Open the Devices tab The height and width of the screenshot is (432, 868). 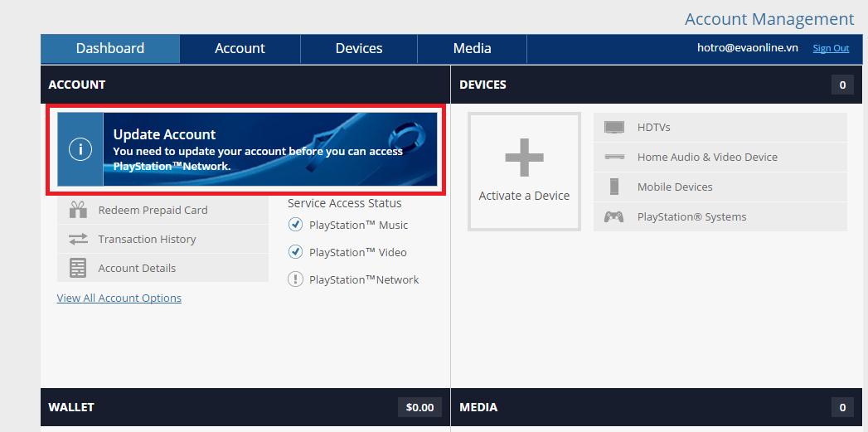tap(359, 49)
